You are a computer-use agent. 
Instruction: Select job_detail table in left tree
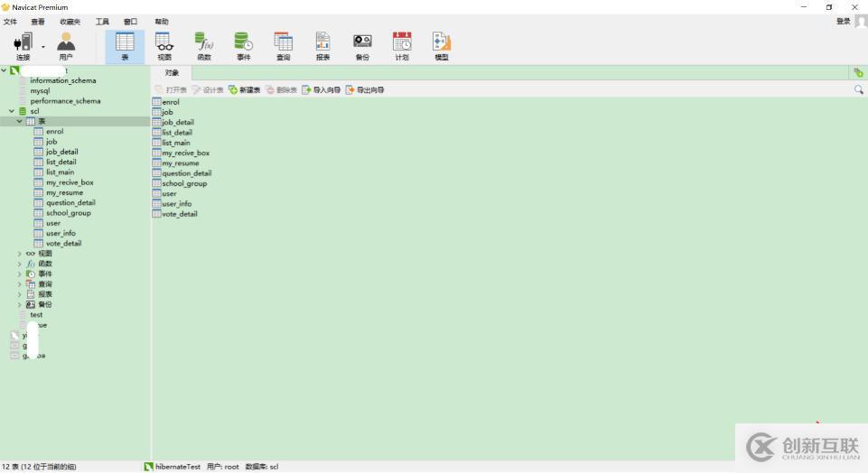[x=62, y=153]
